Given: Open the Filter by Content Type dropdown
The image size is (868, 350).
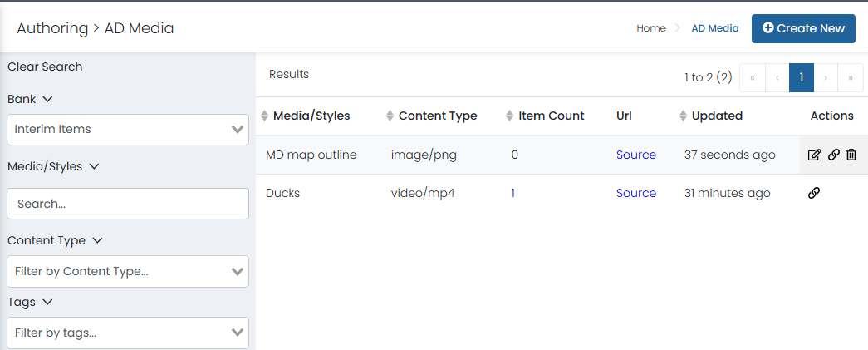Looking at the screenshot, I should [128, 271].
